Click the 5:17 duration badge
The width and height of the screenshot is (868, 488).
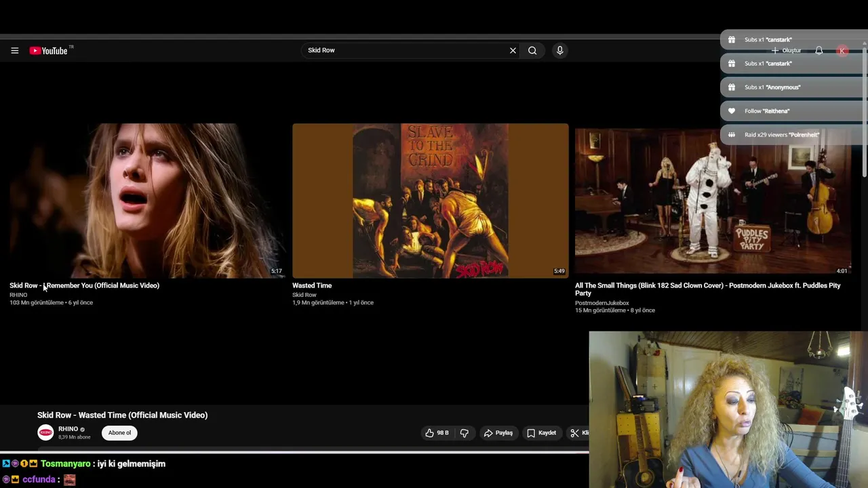click(x=276, y=271)
